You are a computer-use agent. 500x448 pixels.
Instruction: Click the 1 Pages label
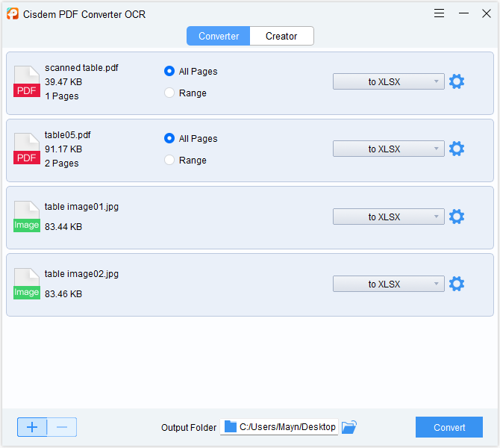(61, 96)
